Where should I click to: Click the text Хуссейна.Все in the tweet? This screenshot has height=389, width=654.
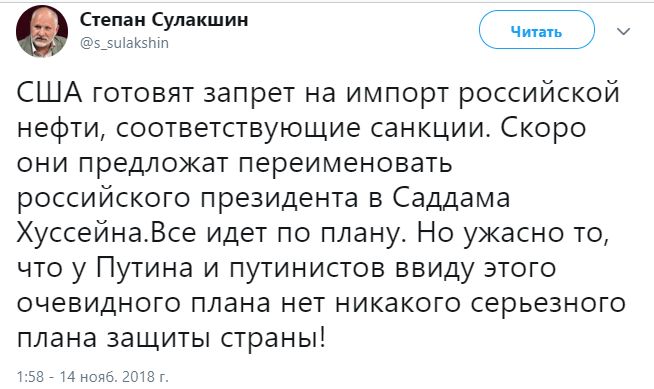tap(106, 233)
